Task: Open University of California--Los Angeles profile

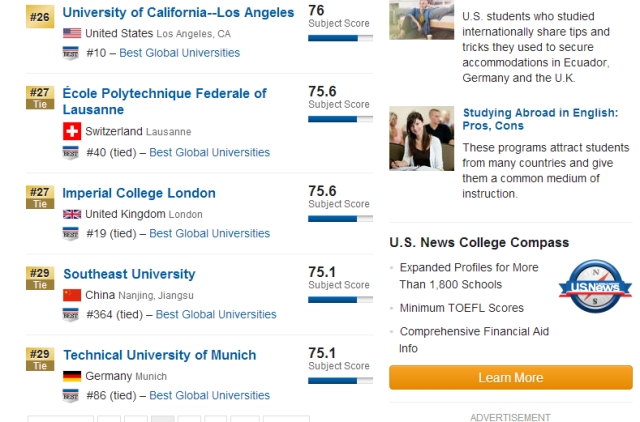Action: pyautogui.click(x=178, y=12)
